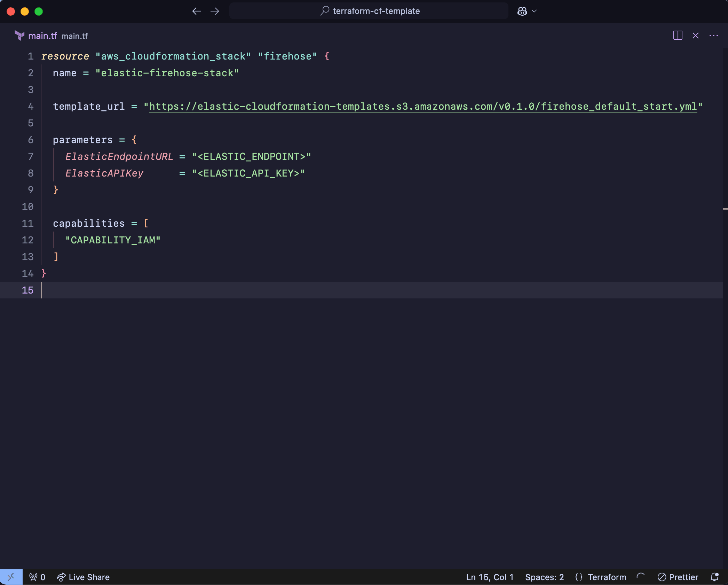Open the notifications bell
Viewport: 728px width, 585px height.
point(716,577)
